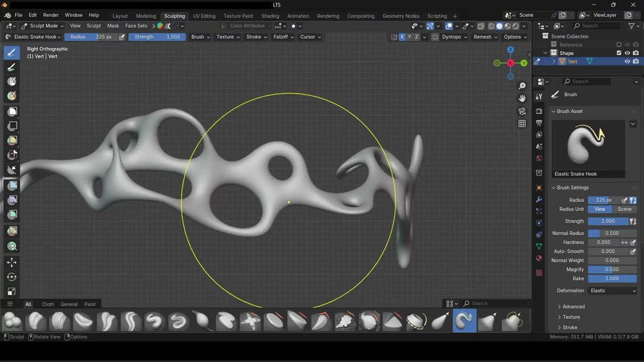Click the brush asset search field
Viewport: 644px width, 362px height.
pos(495,303)
